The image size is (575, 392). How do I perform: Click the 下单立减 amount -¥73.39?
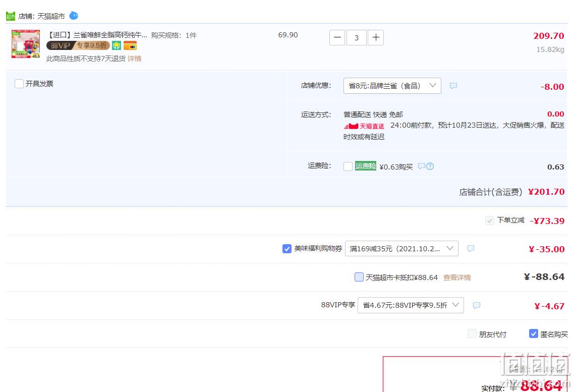(547, 221)
